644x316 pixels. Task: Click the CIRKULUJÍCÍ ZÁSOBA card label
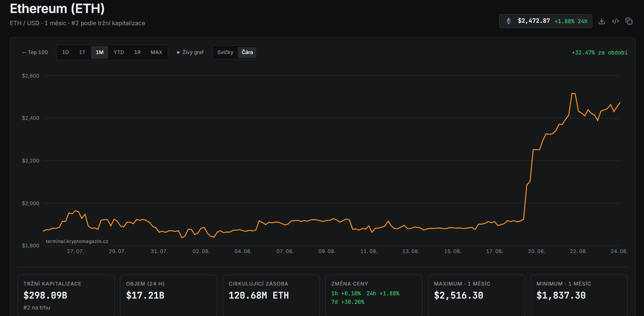click(x=258, y=284)
